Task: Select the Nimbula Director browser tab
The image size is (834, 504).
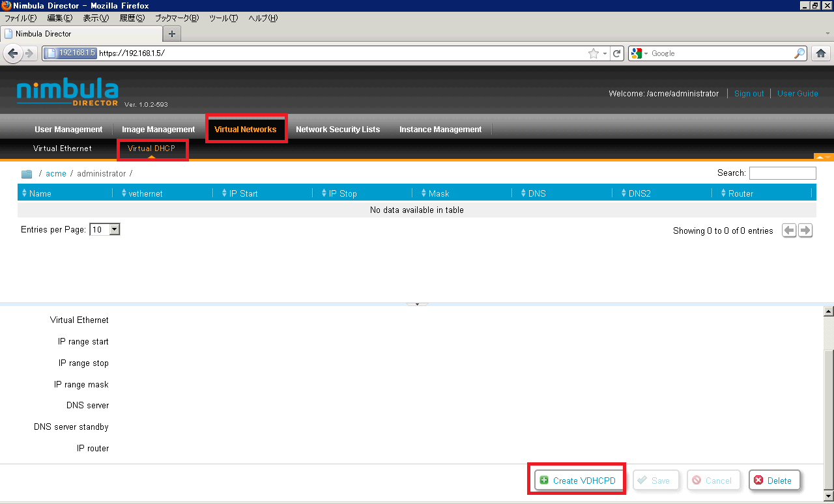Action: tap(81, 34)
